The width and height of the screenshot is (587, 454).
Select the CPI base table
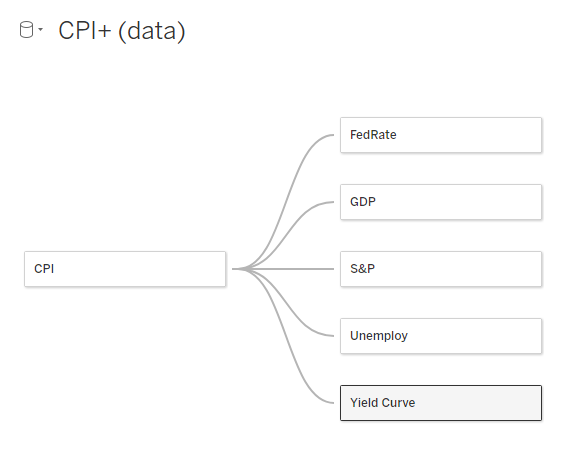(x=125, y=269)
